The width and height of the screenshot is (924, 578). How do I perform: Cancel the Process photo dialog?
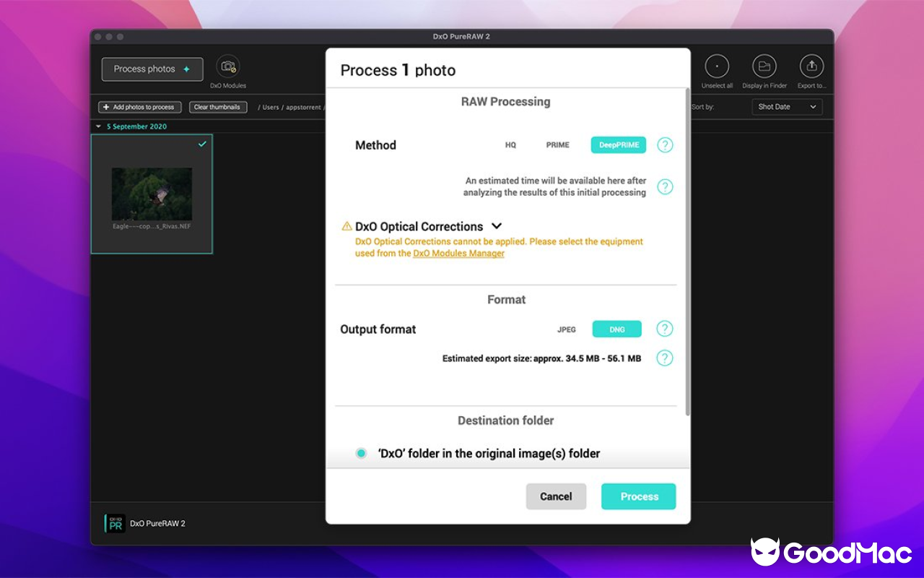click(x=556, y=496)
